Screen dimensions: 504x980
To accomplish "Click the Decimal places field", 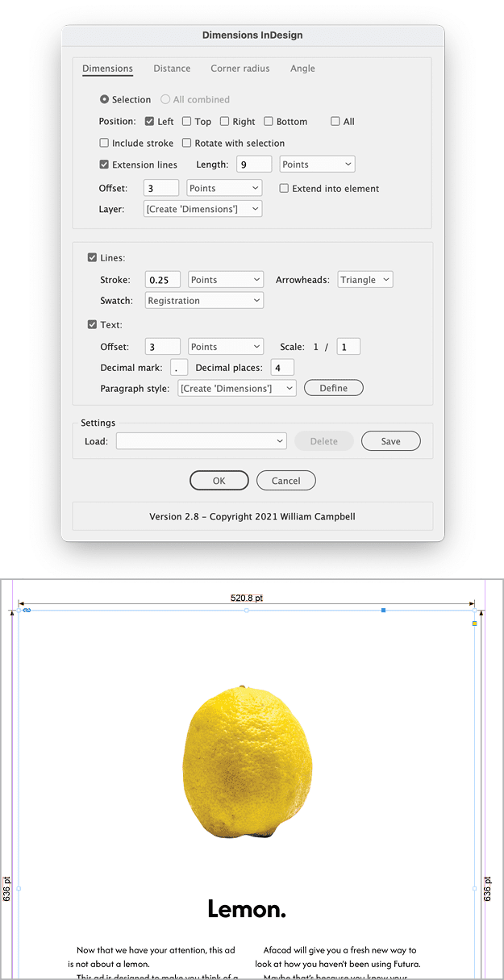I will point(282,368).
